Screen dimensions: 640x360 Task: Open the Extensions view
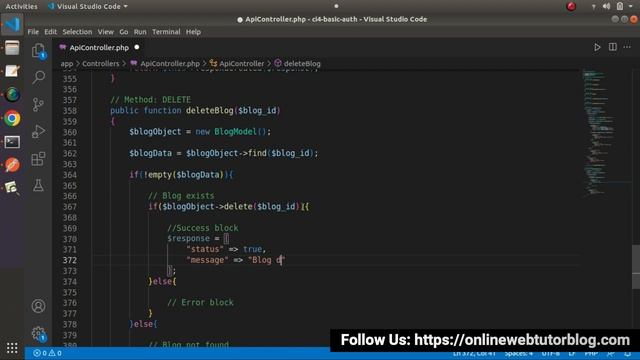pyautogui.click(x=38, y=159)
